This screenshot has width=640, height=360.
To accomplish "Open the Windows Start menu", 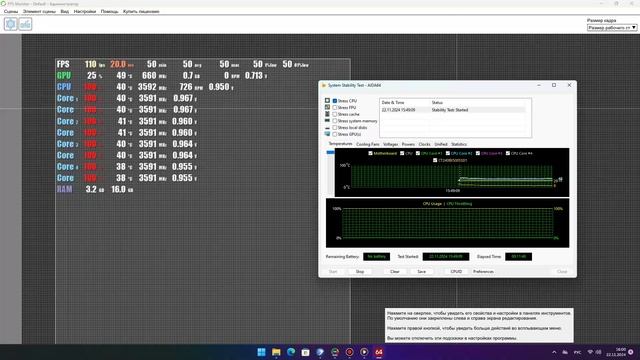I will pyautogui.click(x=261, y=352).
